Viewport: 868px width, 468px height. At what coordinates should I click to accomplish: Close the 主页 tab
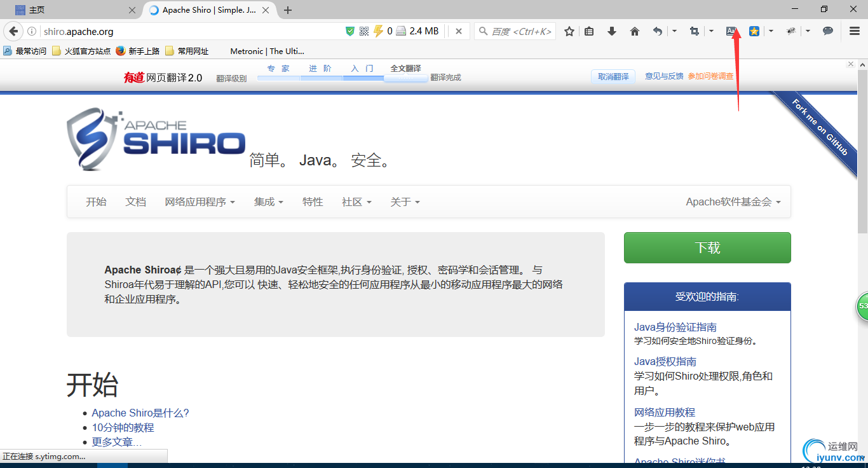point(132,10)
